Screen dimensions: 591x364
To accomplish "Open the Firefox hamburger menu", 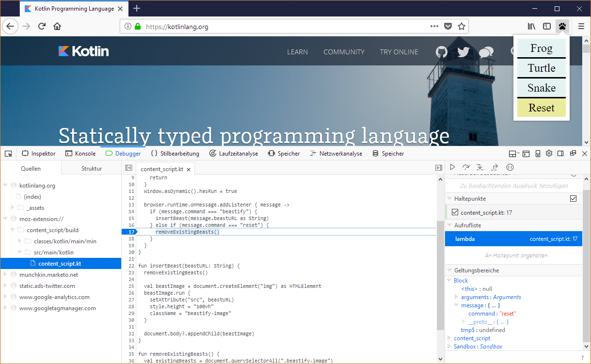I will [581, 26].
